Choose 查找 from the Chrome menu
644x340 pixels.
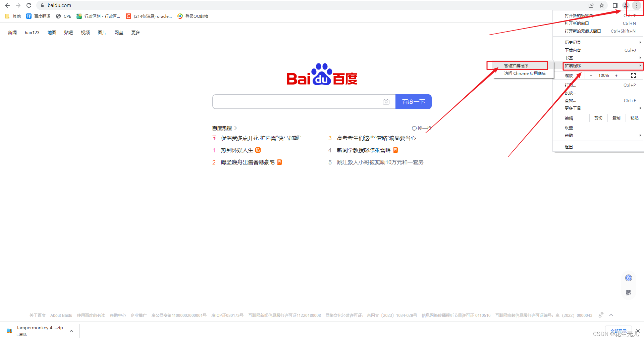tap(598, 100)
